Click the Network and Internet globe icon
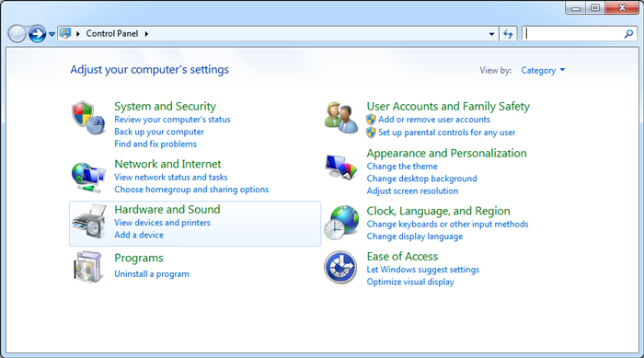Image resolution: width=644 pixels, height=358 pixels. click(88, 177)
